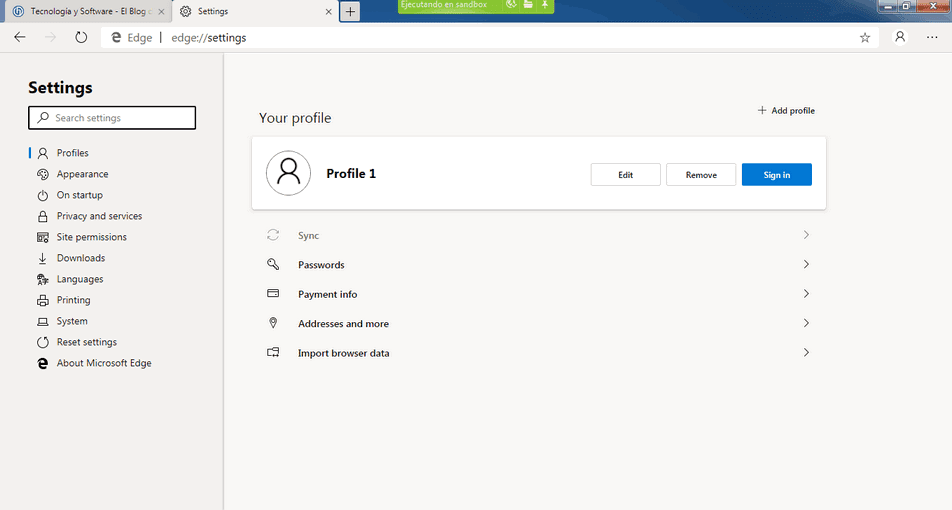Click the Printing printer icon
Screen dimensions: 952x510
(x=42, y=301)
